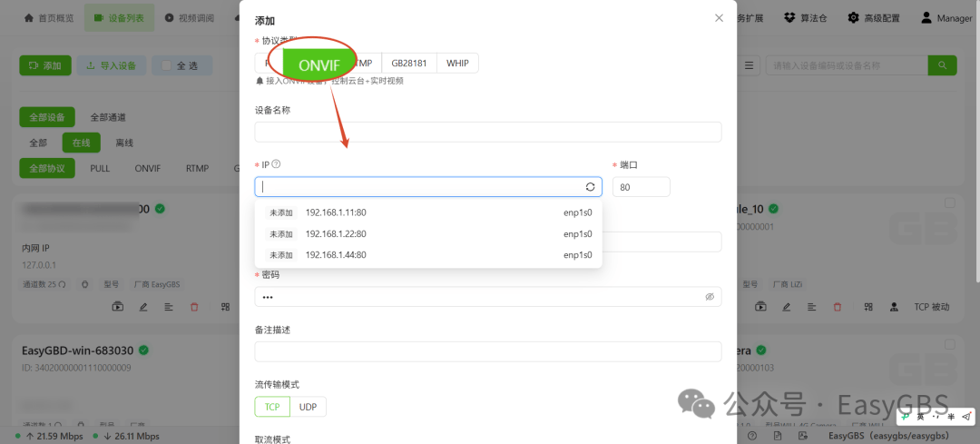Edit the 端口 port field
980x444 pixels.
(642, 187)
